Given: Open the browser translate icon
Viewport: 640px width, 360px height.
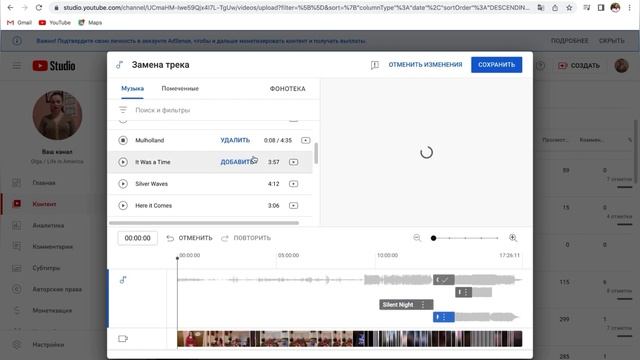Looking at the screenshot, I should coord(541,8).
